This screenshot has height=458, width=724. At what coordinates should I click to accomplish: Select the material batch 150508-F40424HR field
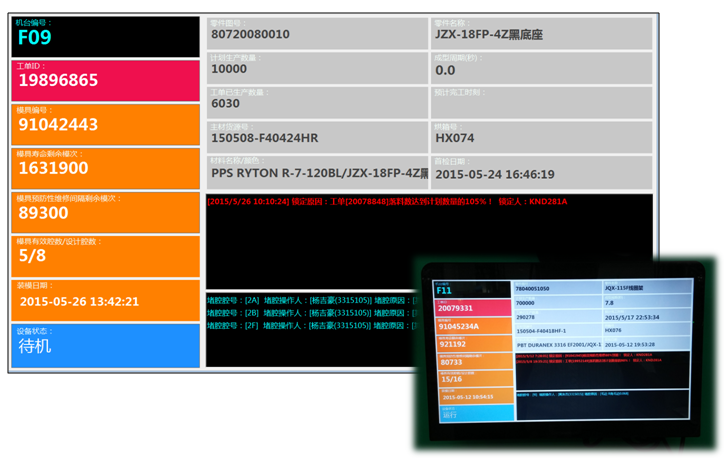tap(316, 137)
